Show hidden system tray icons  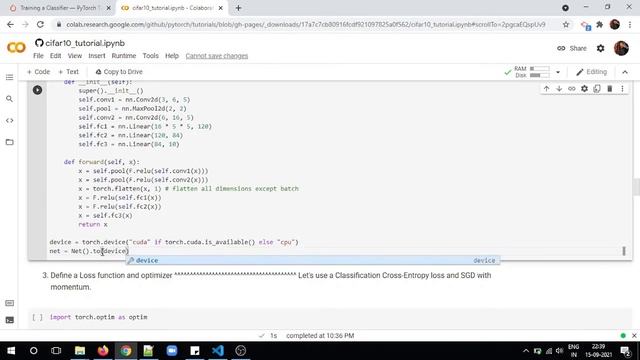click(526, 351)
